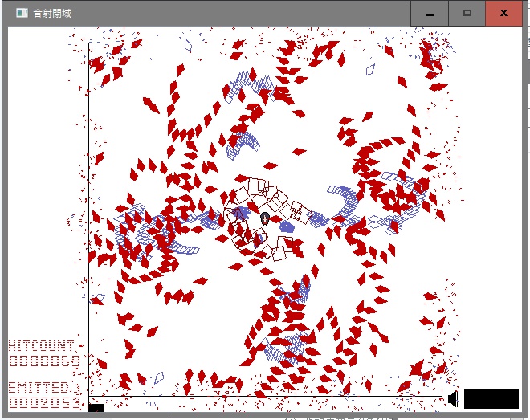Click the speaker volume icon
The width and height of the screenshot is (530, 420).
(454, 399)
